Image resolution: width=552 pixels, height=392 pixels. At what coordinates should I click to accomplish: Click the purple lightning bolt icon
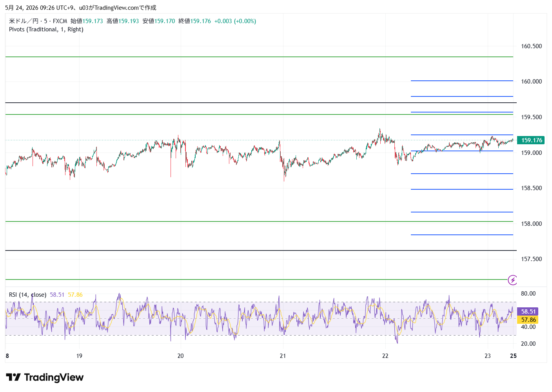coord(512,280)
